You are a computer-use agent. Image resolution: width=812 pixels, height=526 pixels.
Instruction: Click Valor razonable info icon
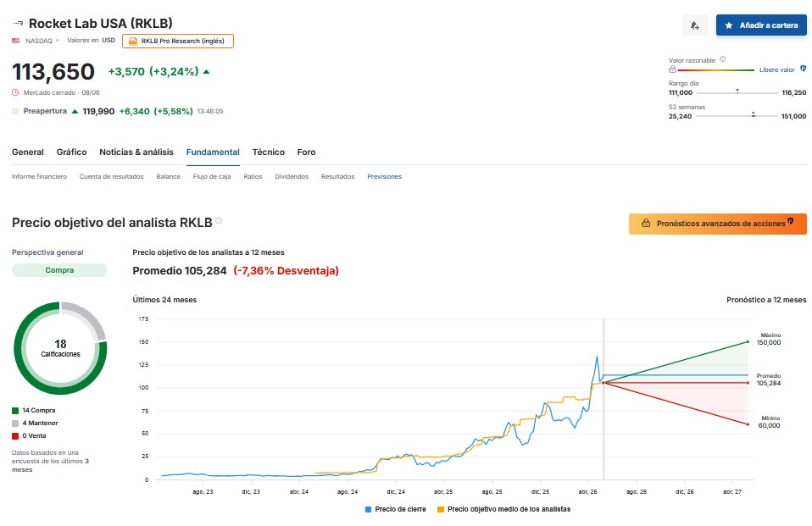pos(722,59)
